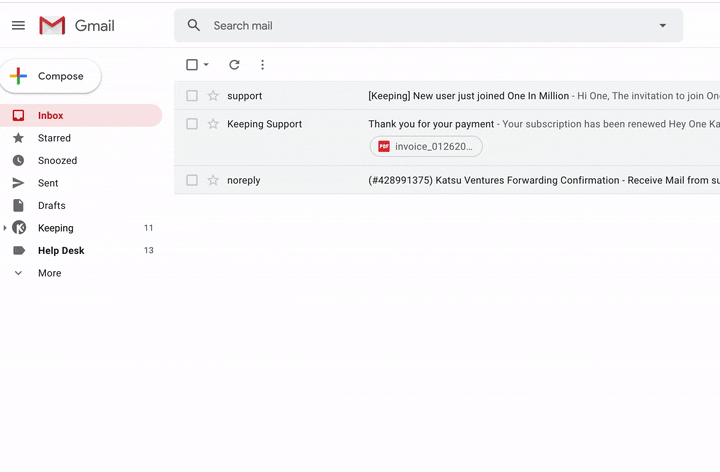The image size is (720, 472).
Task: Star the noreply email
Action: click(213, 180)
